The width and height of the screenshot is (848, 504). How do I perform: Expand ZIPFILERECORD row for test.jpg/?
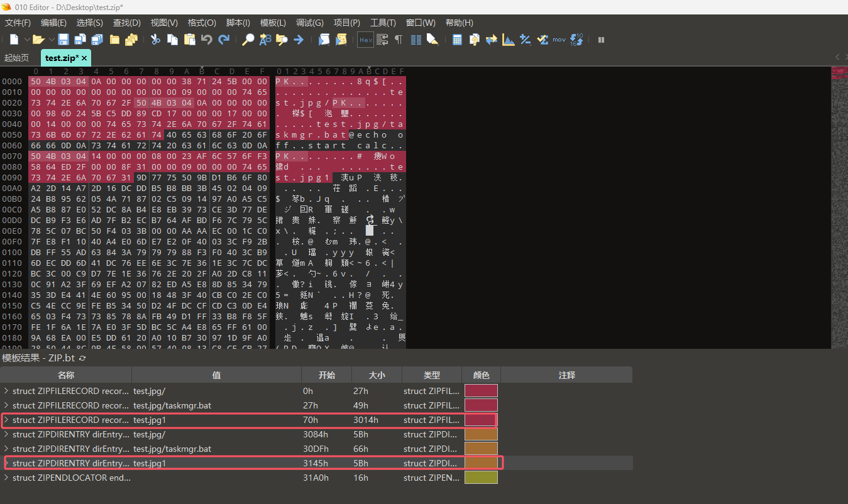tap(6, 391)
